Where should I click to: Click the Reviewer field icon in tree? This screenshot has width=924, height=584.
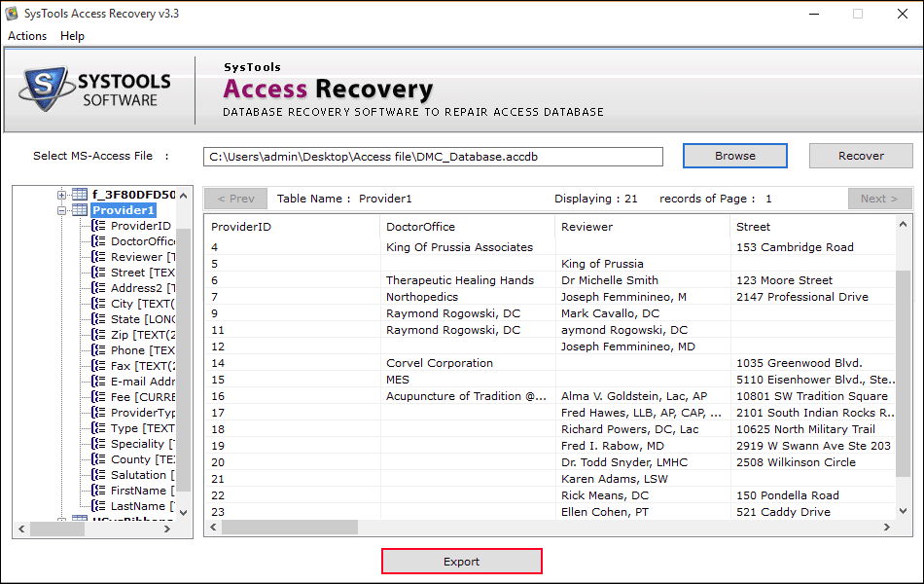[x=98, y=257]
